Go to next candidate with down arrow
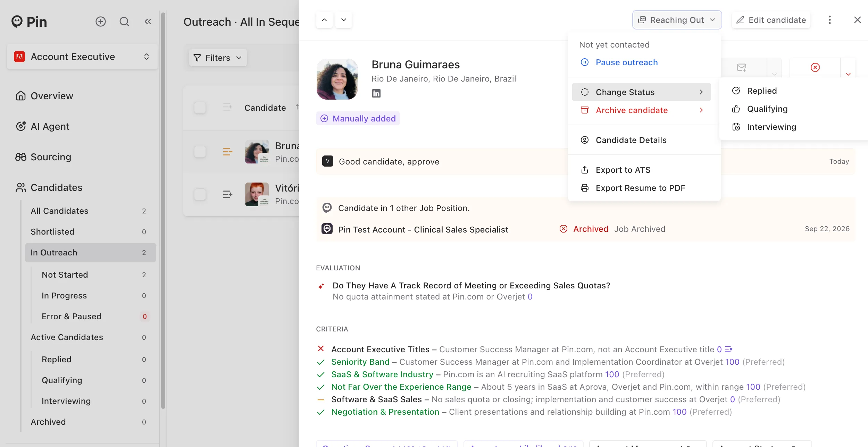The height and width of the screenshot is (447, 868). (x=344, y=20)
